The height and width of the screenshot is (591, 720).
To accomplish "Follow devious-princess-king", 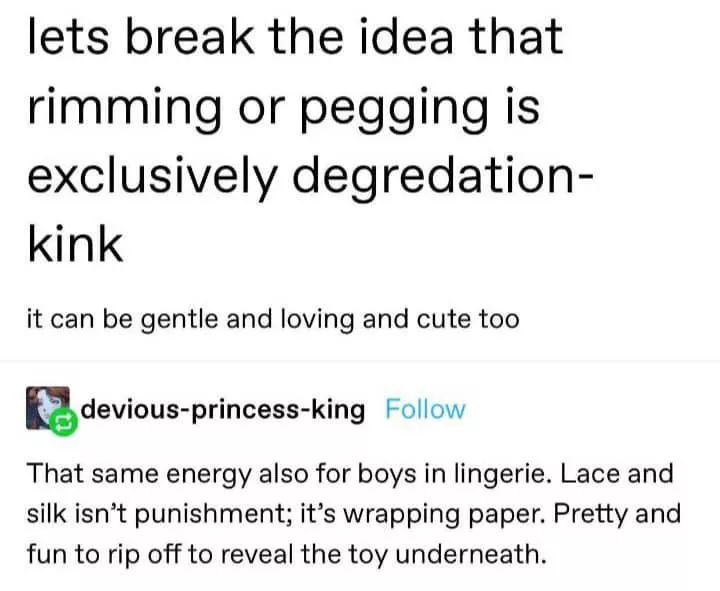I will tap(425, 409).
